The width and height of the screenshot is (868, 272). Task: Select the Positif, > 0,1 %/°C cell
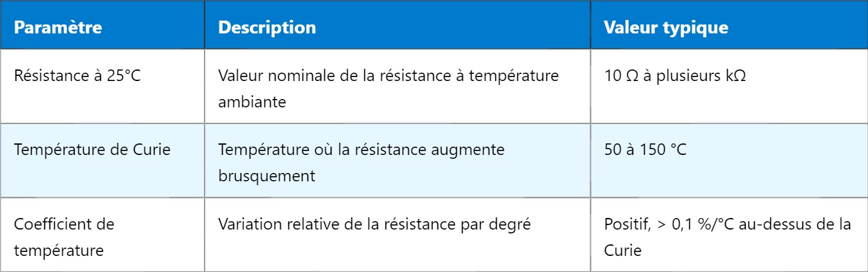(727, 237)
